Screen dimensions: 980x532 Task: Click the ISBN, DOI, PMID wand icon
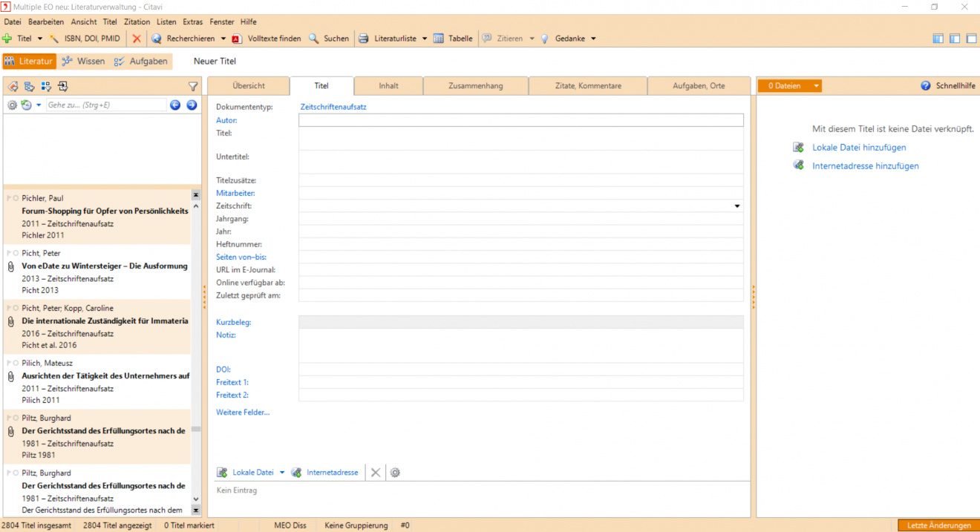(x=54, y=39)
